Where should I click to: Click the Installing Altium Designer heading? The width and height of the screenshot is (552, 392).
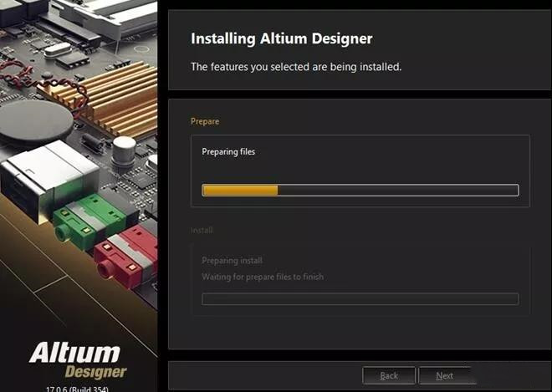point(282,38)
